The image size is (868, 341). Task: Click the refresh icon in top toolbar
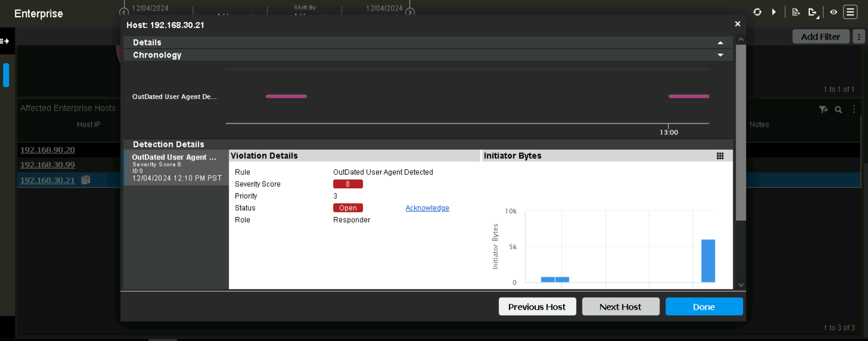tap(757, 12)
